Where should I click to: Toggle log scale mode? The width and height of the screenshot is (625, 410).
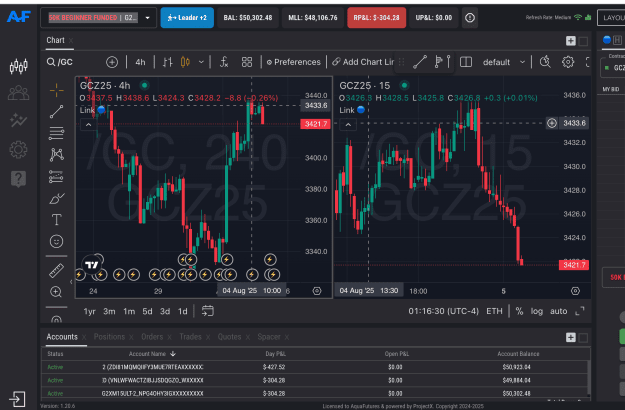(537, 311)
